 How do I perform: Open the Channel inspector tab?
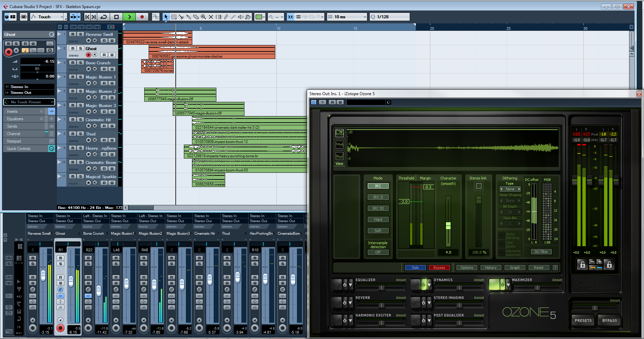pyautogui.click(x=29, y=134)
